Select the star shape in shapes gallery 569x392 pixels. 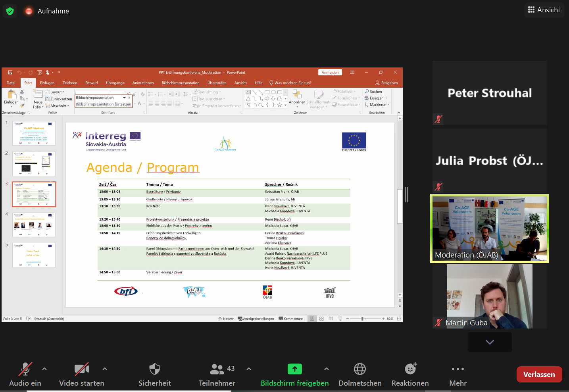280,105
